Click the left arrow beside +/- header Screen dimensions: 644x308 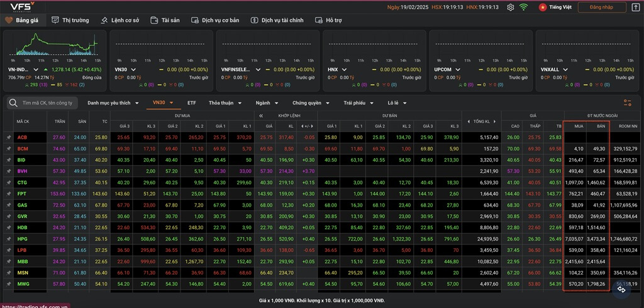[x=303, y=126]
